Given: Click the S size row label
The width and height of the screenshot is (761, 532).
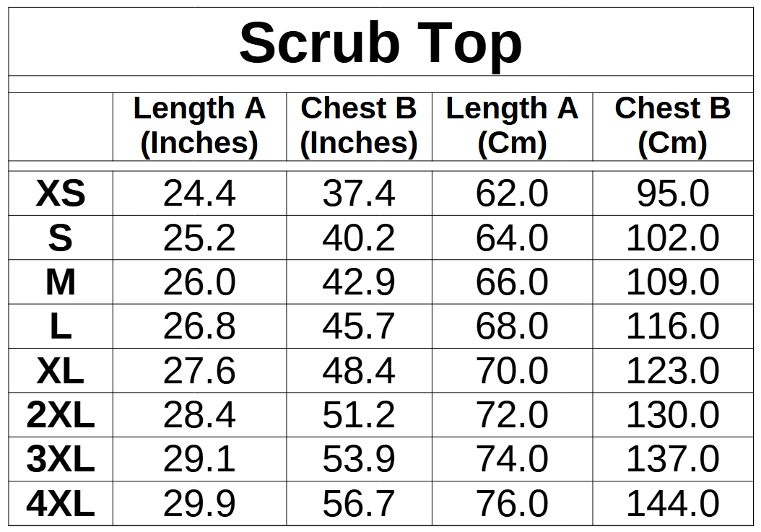Looking at the screenshot, I should click(x=61, y=238).
